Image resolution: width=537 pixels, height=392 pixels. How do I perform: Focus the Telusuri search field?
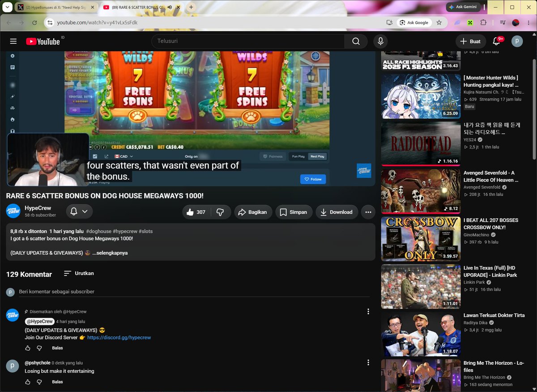[x=248, y=41]
